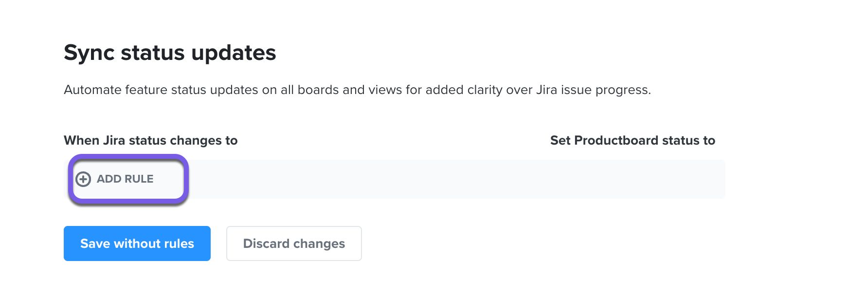Click the Sync status updates heading
Viewport: 868px width, 299px height.
pos(170,52)
